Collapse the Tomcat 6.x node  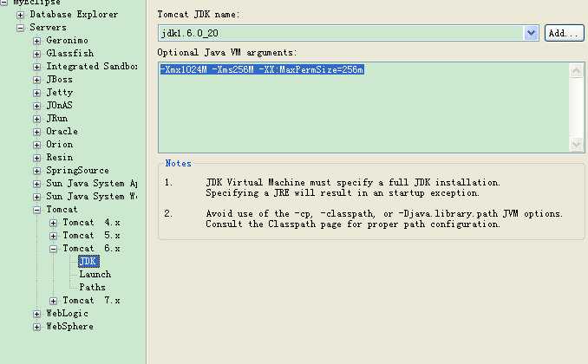53,249
